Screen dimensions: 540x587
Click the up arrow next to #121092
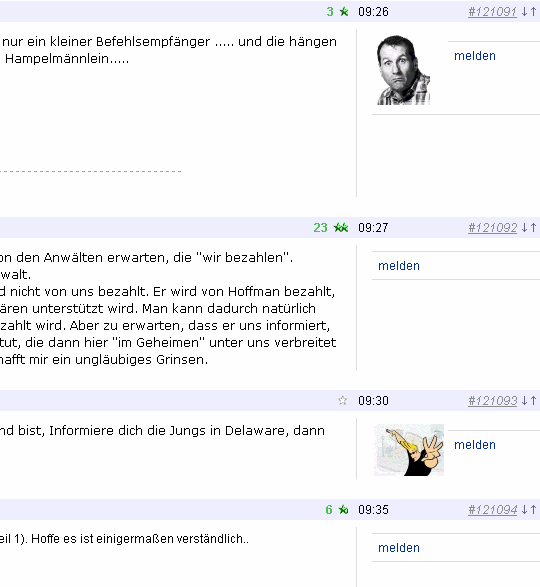(x=533, y=228)
